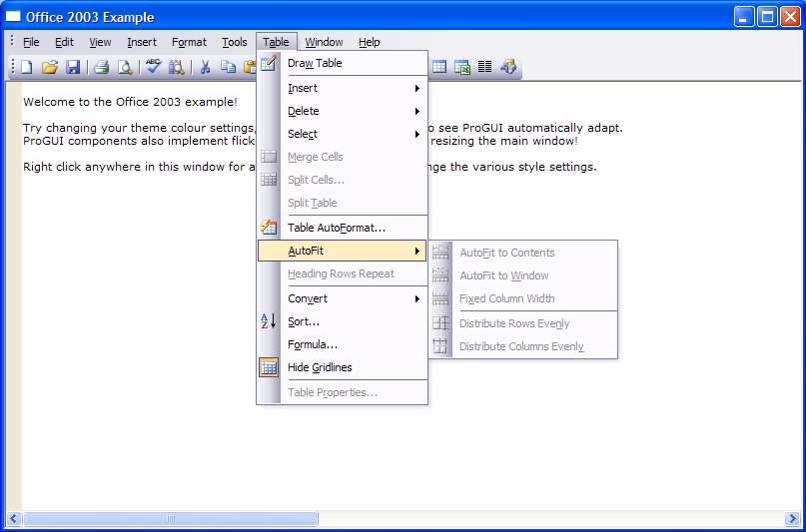Viewport: 806px width, 532px height.
Task: Click the Spelling check ABC icon
Action: [x=153, y=67]
